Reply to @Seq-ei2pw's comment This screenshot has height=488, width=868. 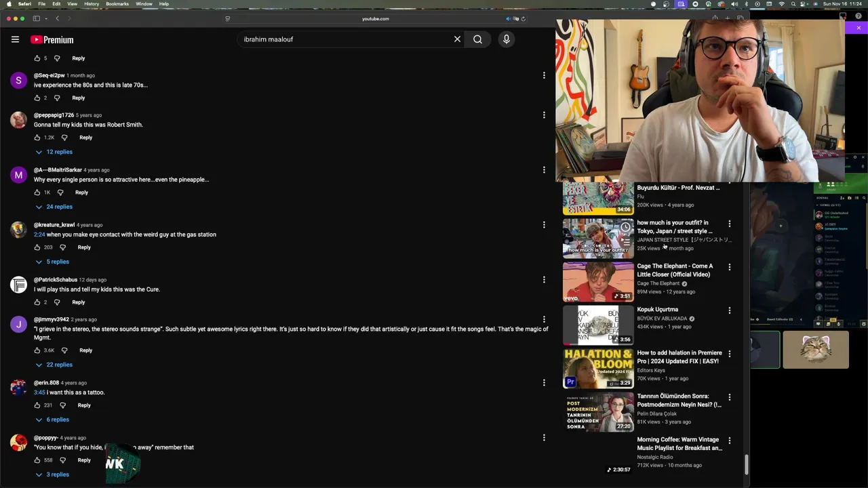79,98
